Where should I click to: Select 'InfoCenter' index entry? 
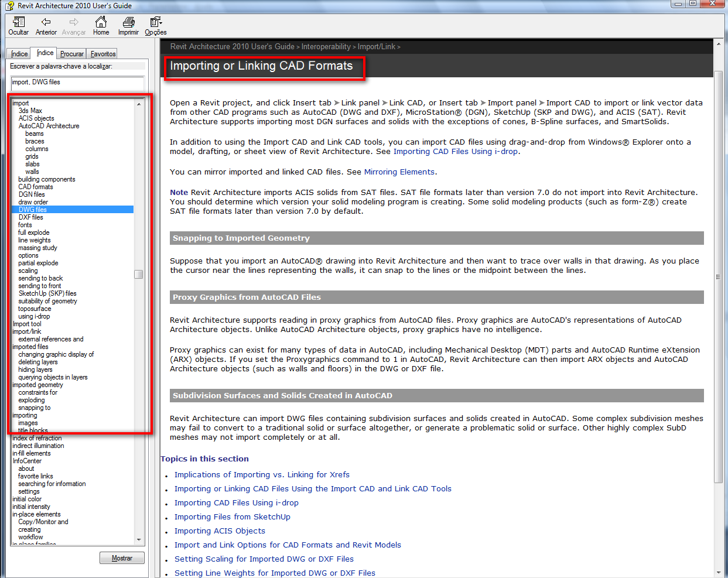[27, 461]
